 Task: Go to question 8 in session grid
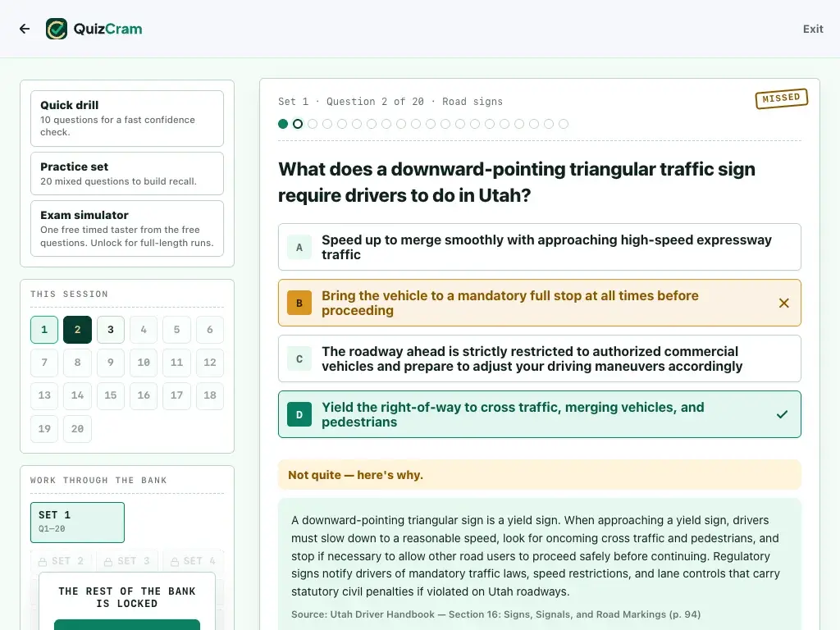point(78,363)
